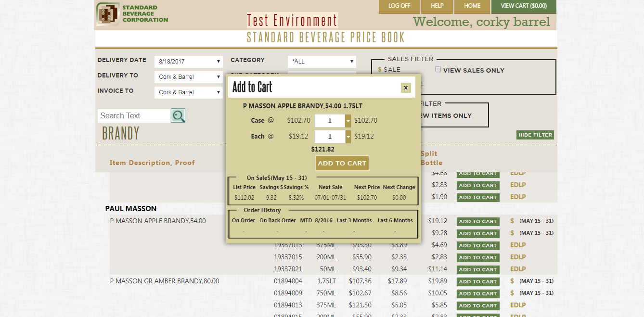Click the $ SALE legend in Sales Filter
This screenshot has height=317, width=644.
pos(389,70)
